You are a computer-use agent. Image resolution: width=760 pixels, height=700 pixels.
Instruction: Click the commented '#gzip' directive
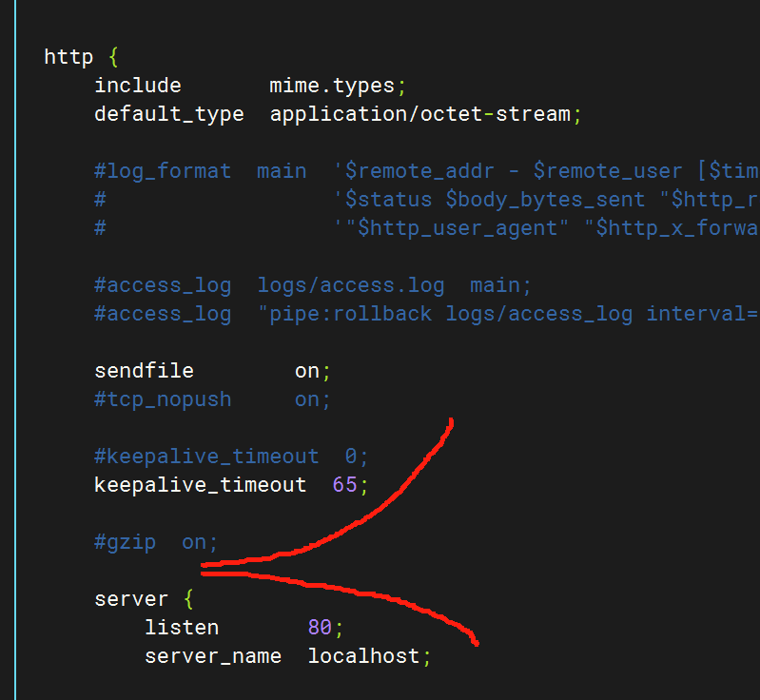click(x=125, y=542)
